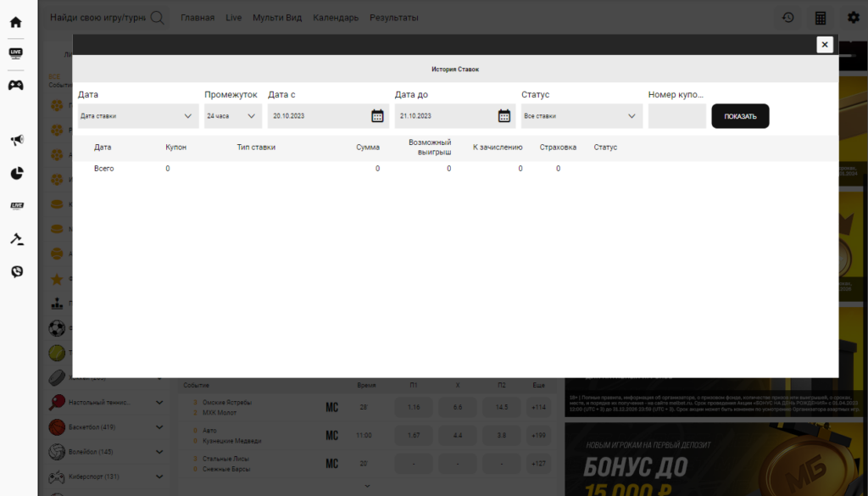Open +114 more markets button
This screenshot has width=868, height=496.
(x=538, y=408)
